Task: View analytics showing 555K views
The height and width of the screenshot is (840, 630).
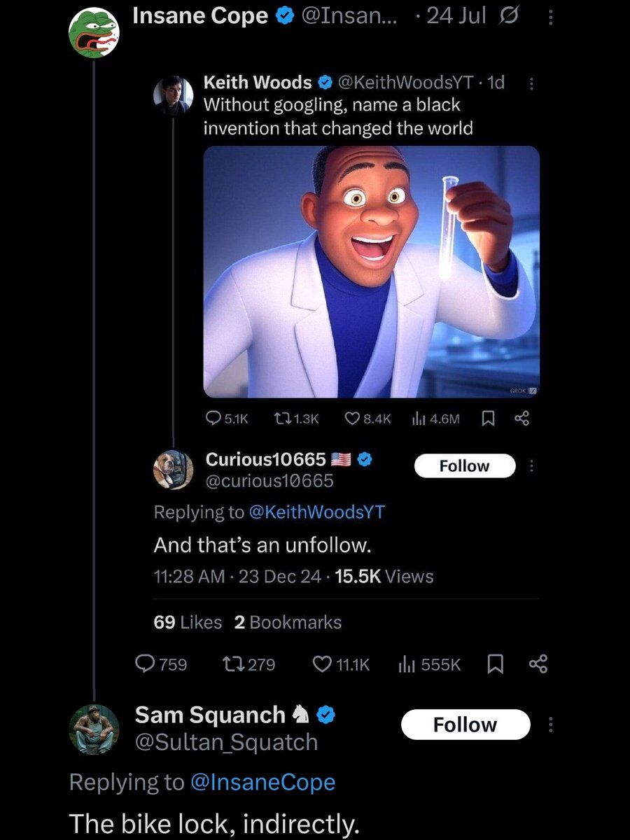Action: [x=429, y=664]
